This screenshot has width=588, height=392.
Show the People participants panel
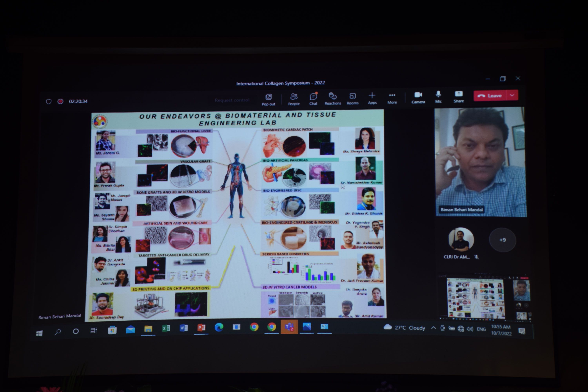[x=294, y=99]
